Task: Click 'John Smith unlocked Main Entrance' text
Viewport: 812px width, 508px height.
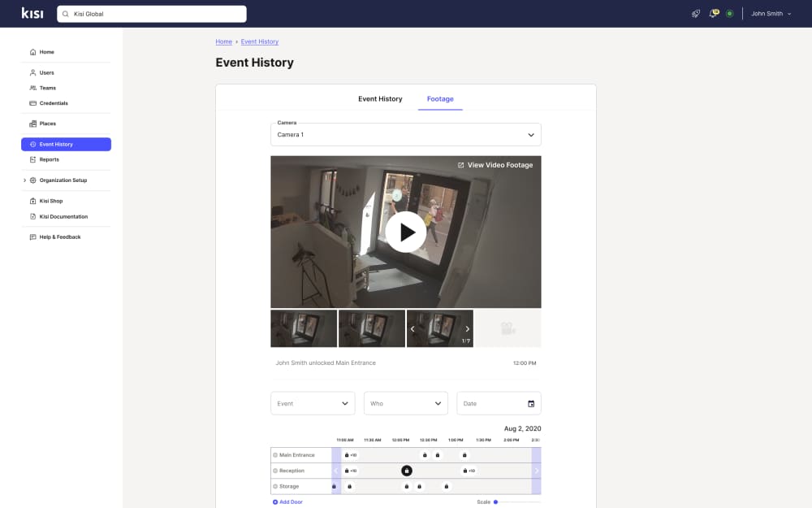Action: 326,363
